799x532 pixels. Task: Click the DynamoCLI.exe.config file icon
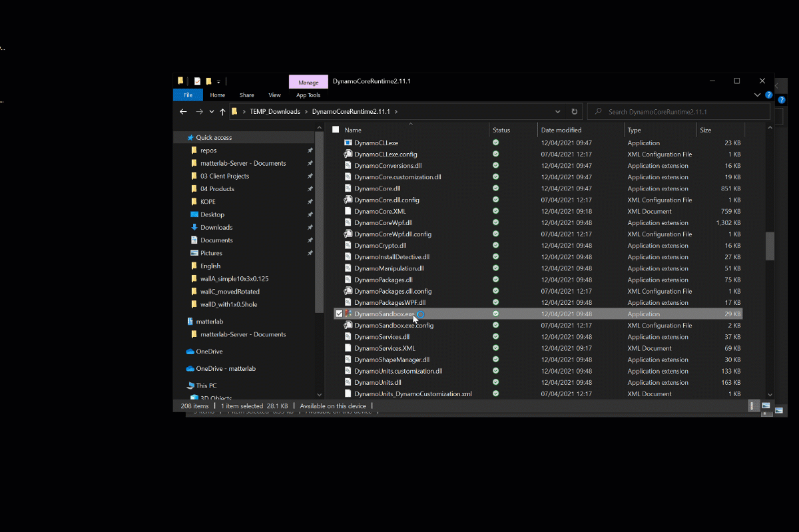pos(348,154)
